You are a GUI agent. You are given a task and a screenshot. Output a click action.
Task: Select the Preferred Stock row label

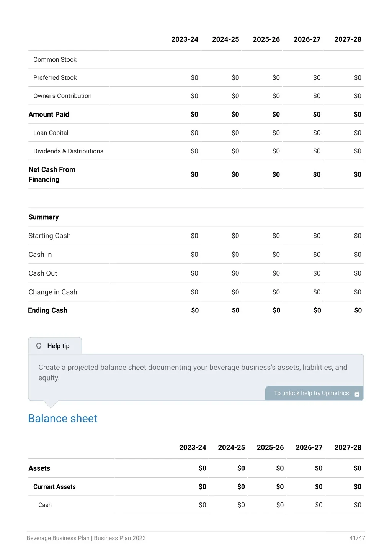[x=55, y=78]
